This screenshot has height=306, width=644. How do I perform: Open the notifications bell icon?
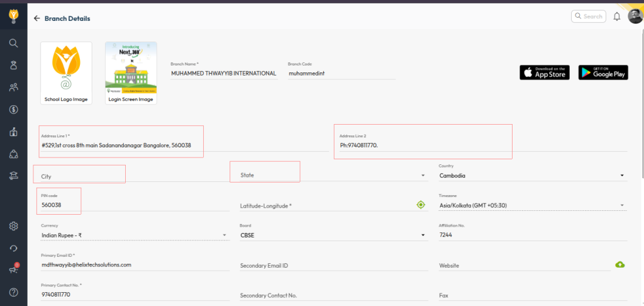(617, 16)
